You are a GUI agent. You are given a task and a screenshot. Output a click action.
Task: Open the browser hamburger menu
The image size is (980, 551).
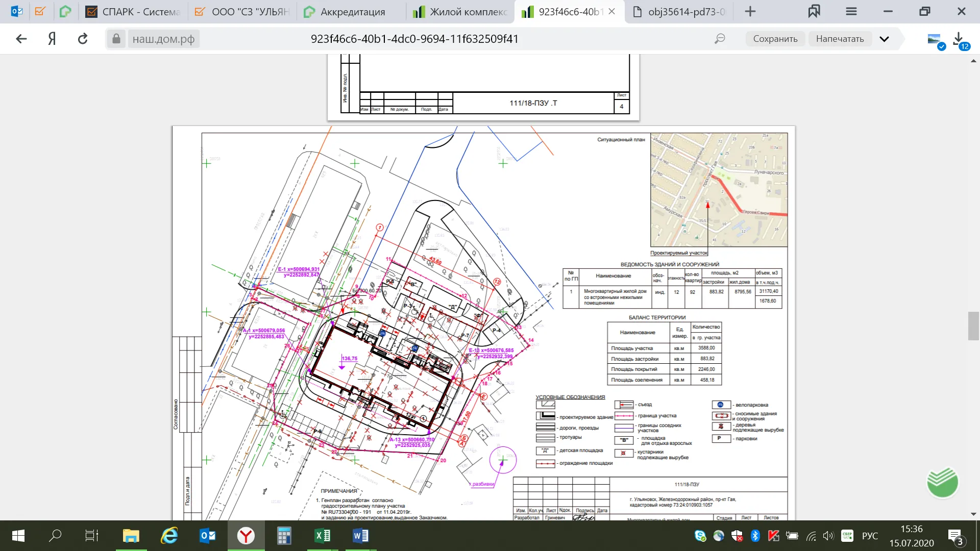point(851,11)
